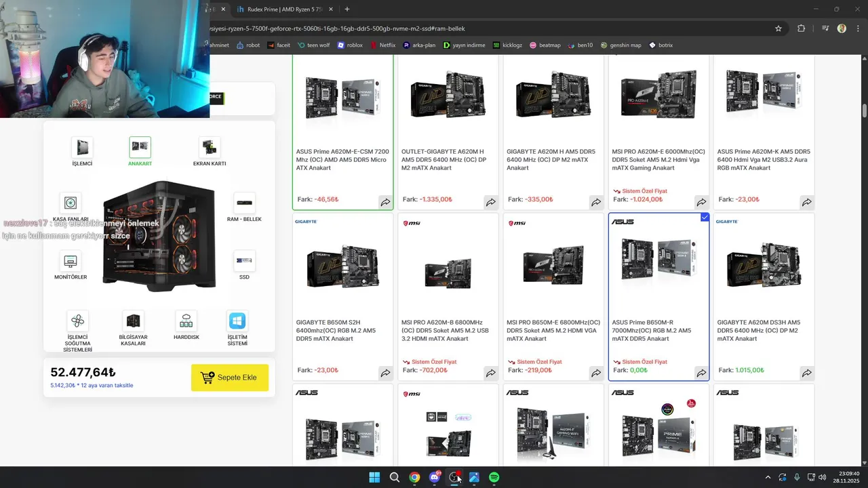Open the Ekran Kartı component category
Viewport: 868px width, 488px height.
(x=210, y=147)
